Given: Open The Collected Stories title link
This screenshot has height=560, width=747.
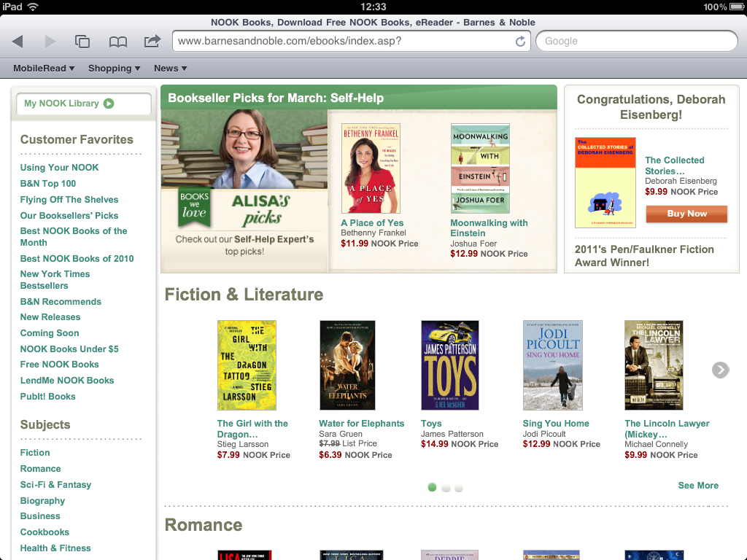Looking at the screenshot, I should (x=675, y=166).
